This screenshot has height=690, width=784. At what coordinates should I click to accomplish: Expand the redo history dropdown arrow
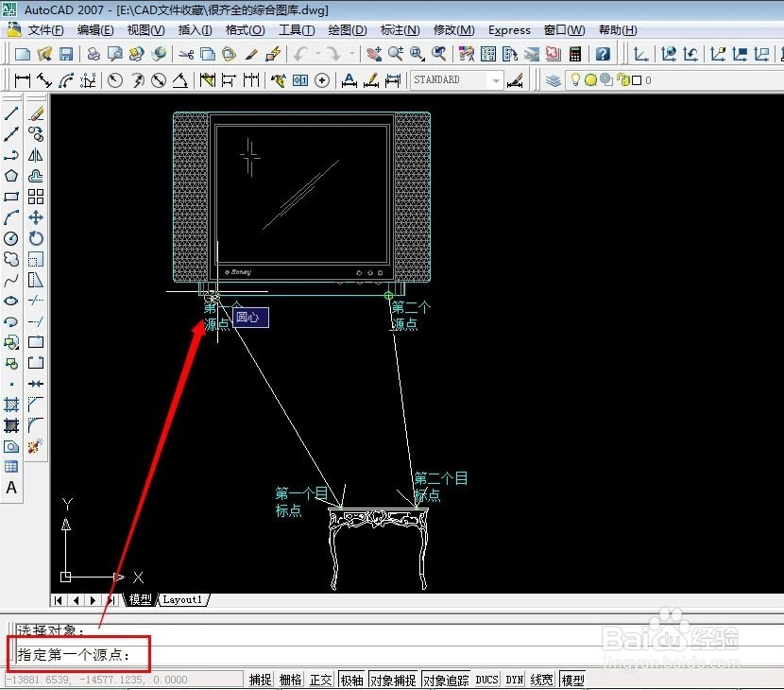(352, 54)
